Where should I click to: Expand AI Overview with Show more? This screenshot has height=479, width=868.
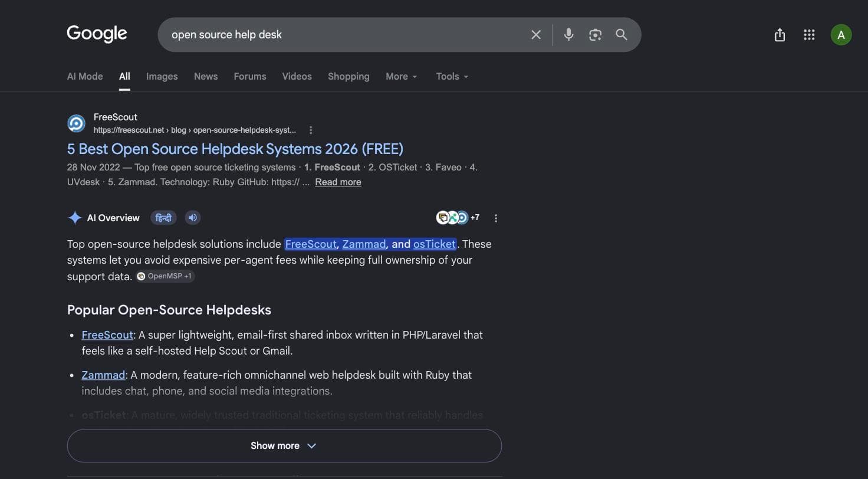(x=284, y=446)
